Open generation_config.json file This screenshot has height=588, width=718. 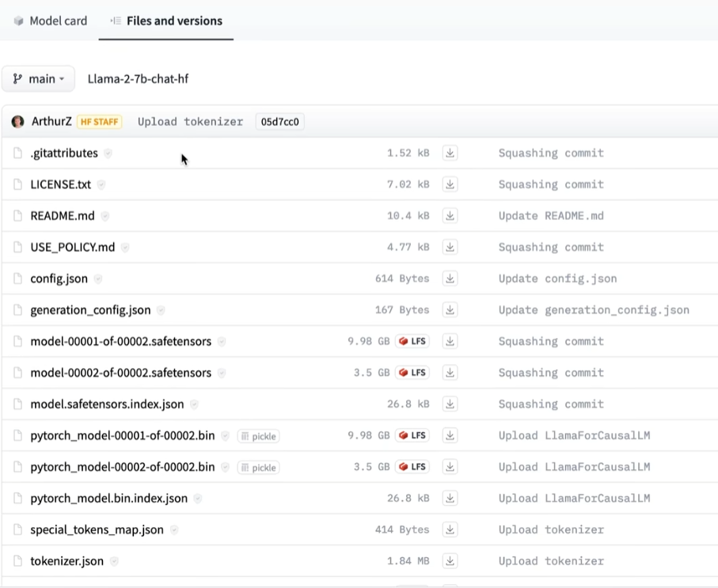coord(89,310)
